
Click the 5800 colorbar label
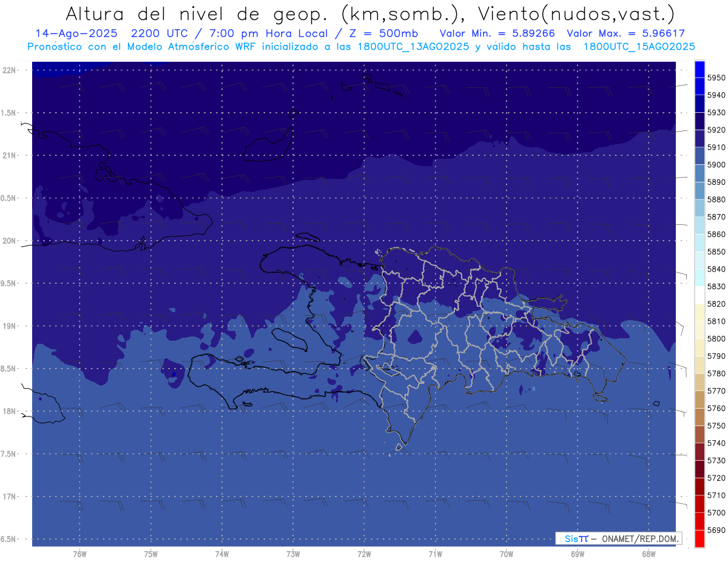[x=716, y=338]
